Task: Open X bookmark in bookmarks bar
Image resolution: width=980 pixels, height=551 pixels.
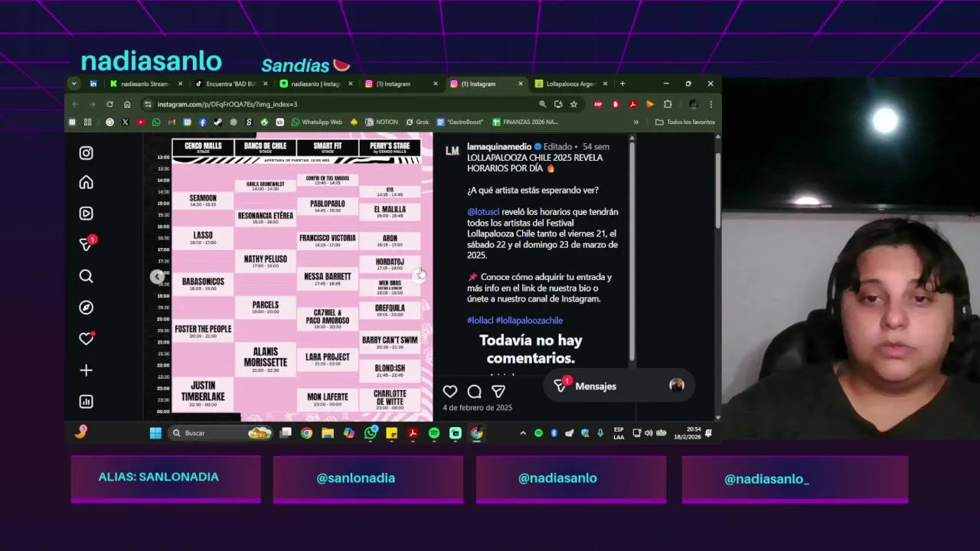Action: (x=125, y=122)
